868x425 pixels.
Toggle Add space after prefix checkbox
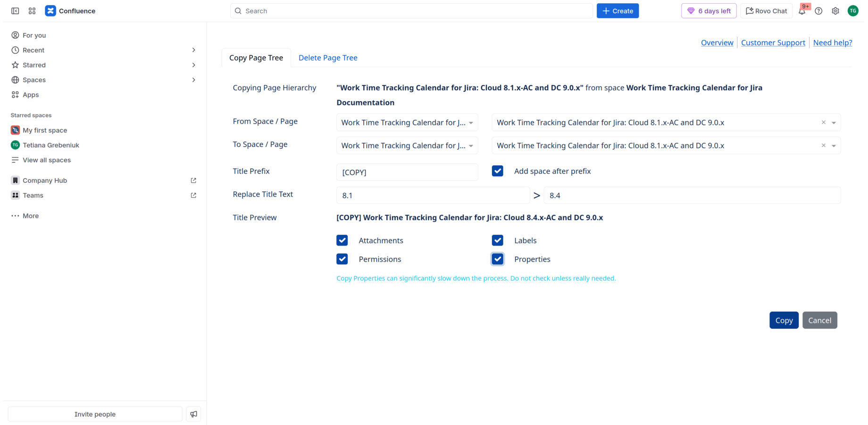498,171
